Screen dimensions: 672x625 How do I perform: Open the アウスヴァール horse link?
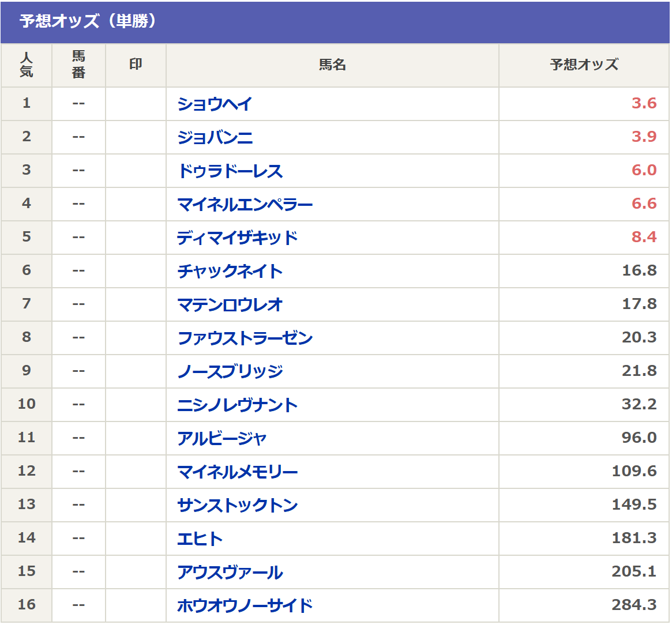pos(230,572)
